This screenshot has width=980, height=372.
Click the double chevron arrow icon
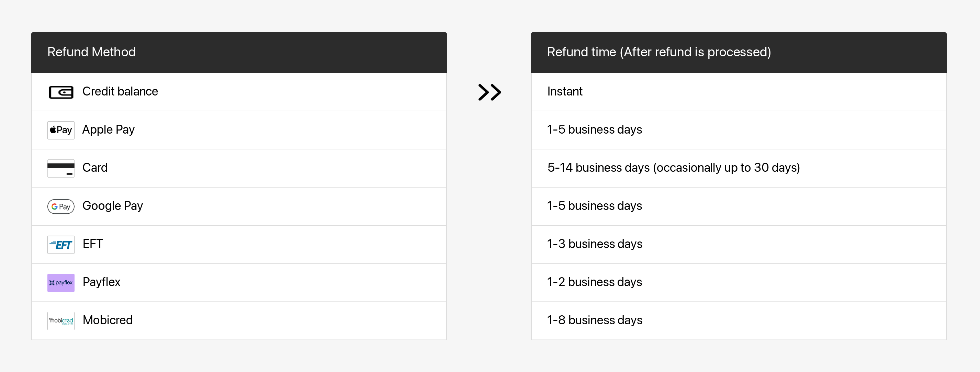pyautogui.click(x=489, y=92)
